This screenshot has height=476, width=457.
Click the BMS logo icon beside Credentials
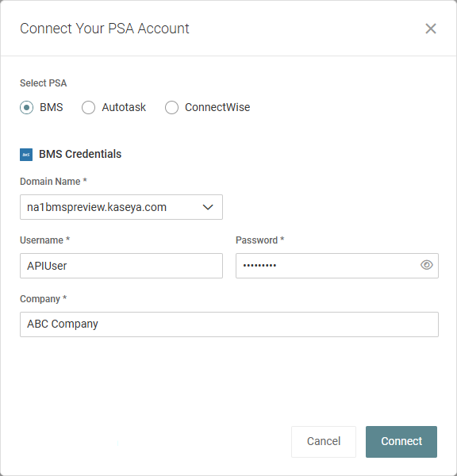click(26, 155)
